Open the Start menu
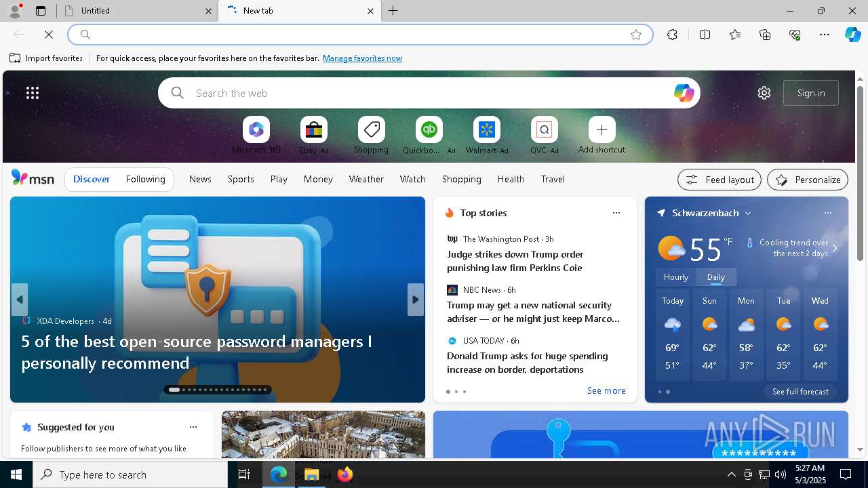Viewport: 868px width, 488px height. [x=16, y=474]
